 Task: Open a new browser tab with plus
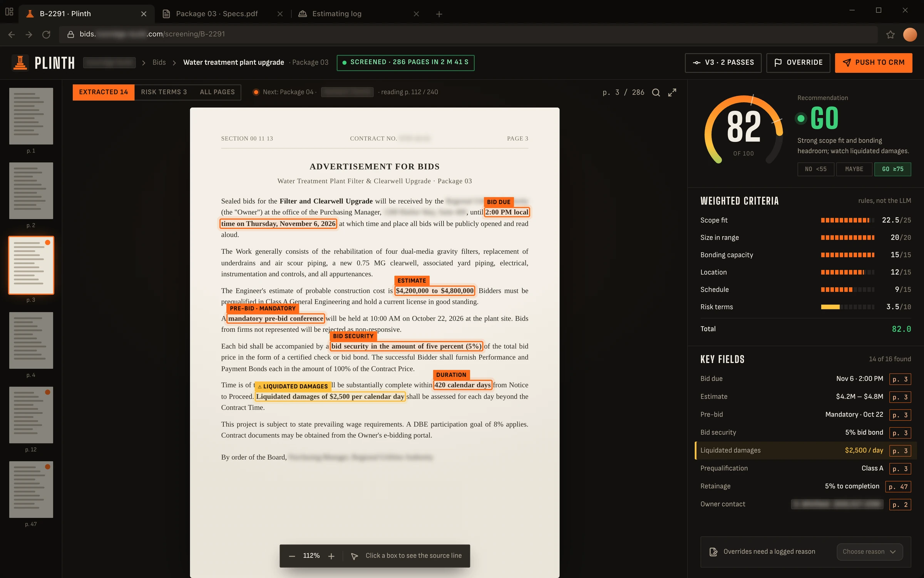tap(439, 14)
